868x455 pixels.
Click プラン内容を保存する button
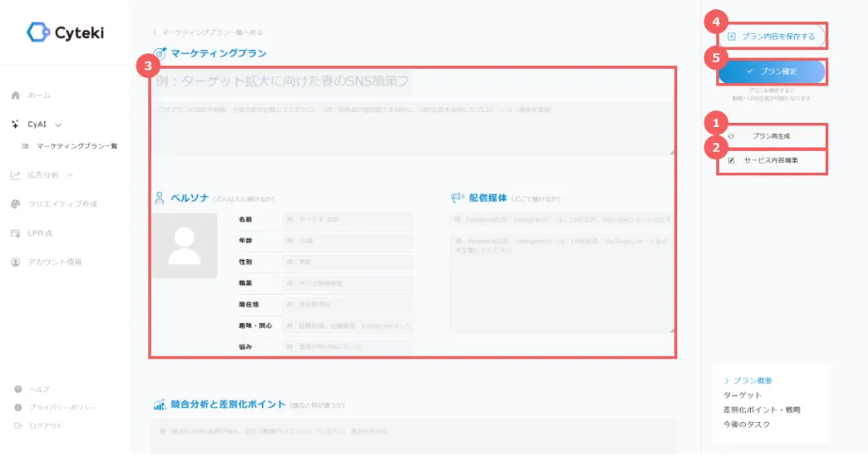pos(771,36)
